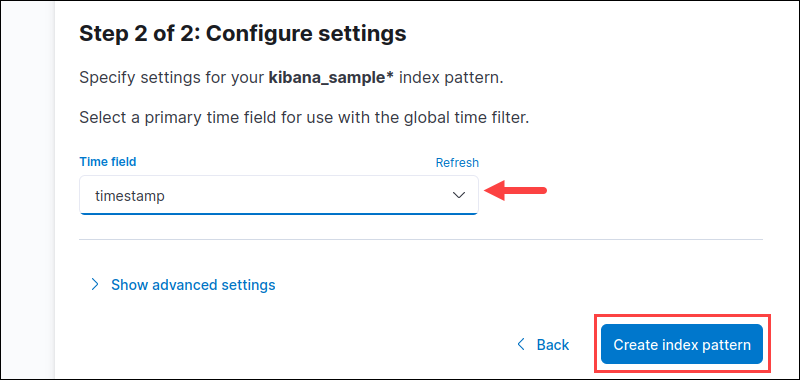Screen dimensions: 800x380
Task: Click the Step 2 of 2 Configure settings heading
Action: pyautogui.click(x=243, y=34)
